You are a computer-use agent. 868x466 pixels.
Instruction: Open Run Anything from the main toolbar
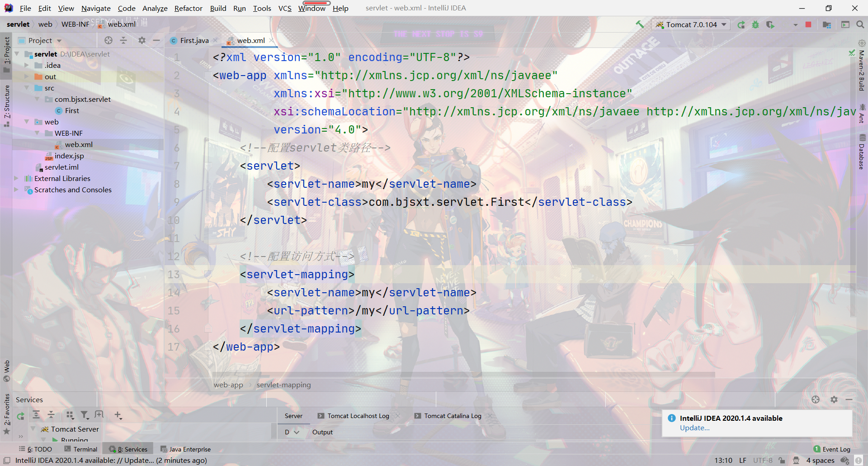(x=845, y=24)
